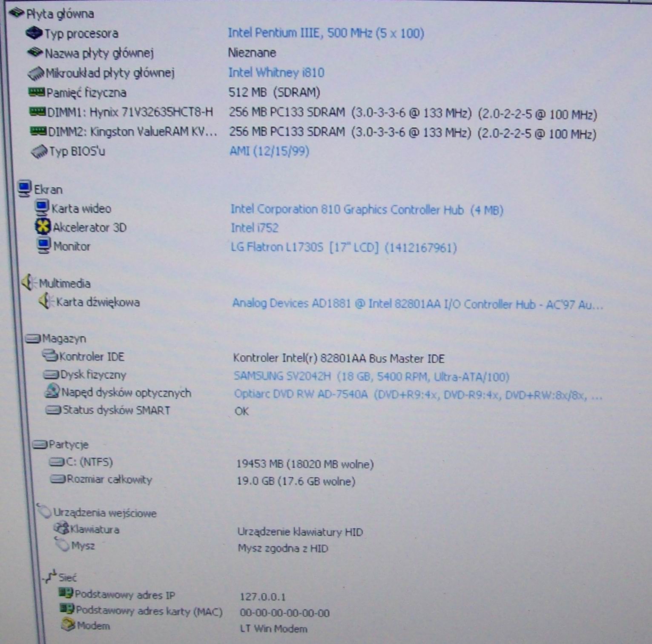Image resolution: width=652 pixels, height=644 pixels.
Task: Select the Płyta główna section heading
Action: point(60,14)
